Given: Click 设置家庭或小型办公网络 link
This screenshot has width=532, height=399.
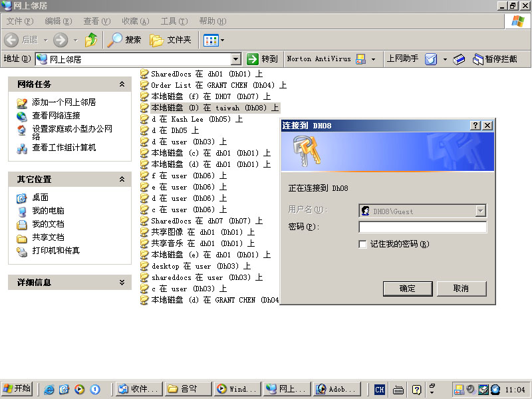Looking at the screenshot, I should 72,132.
